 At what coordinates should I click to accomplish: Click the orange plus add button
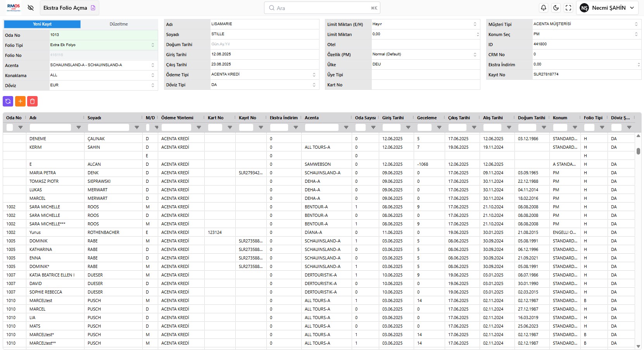20,101
